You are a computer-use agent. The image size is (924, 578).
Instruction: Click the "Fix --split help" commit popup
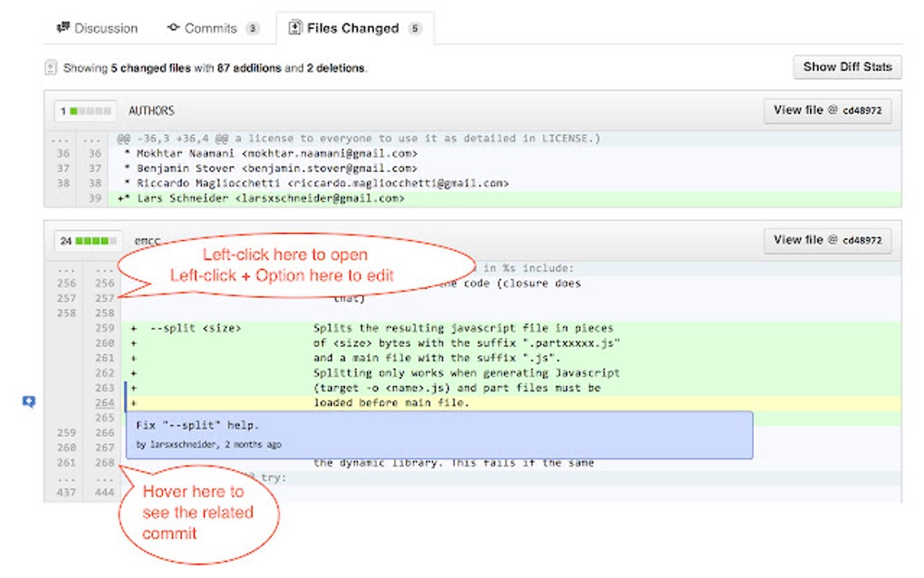pyautogui.click(x=435, y=433)
